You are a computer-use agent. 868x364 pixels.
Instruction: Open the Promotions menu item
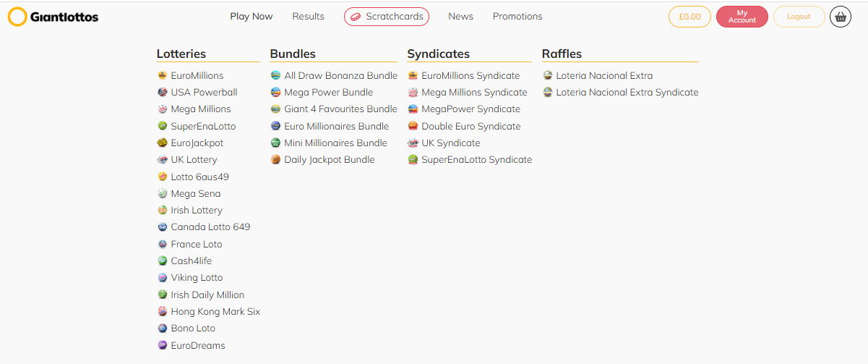point(517,17)
